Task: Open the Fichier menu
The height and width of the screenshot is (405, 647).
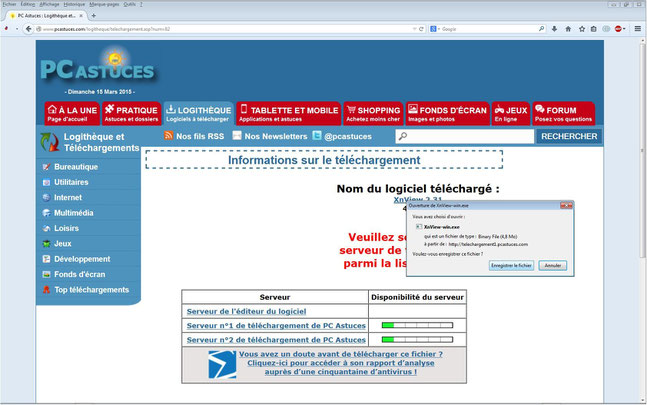Action: [9, 4]
